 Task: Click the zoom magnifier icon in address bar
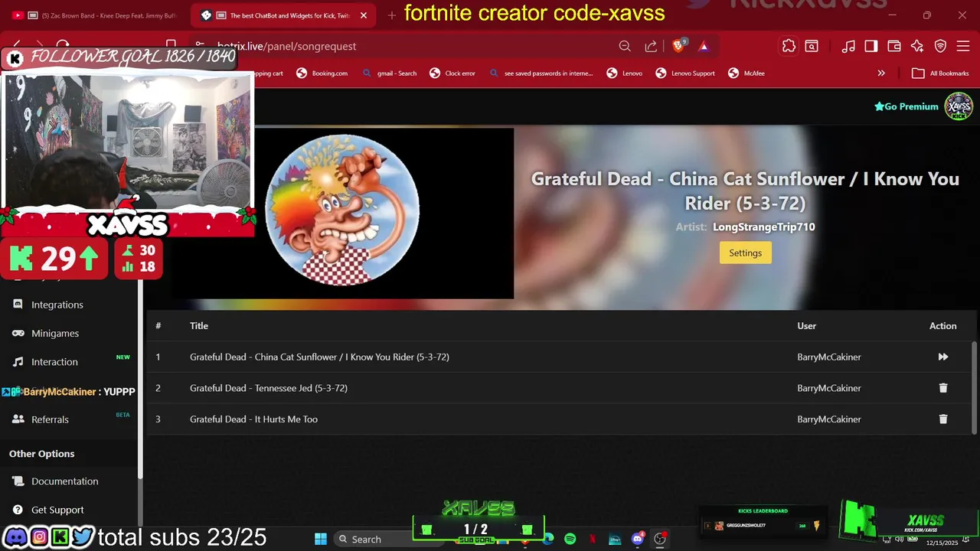point(625,46)
